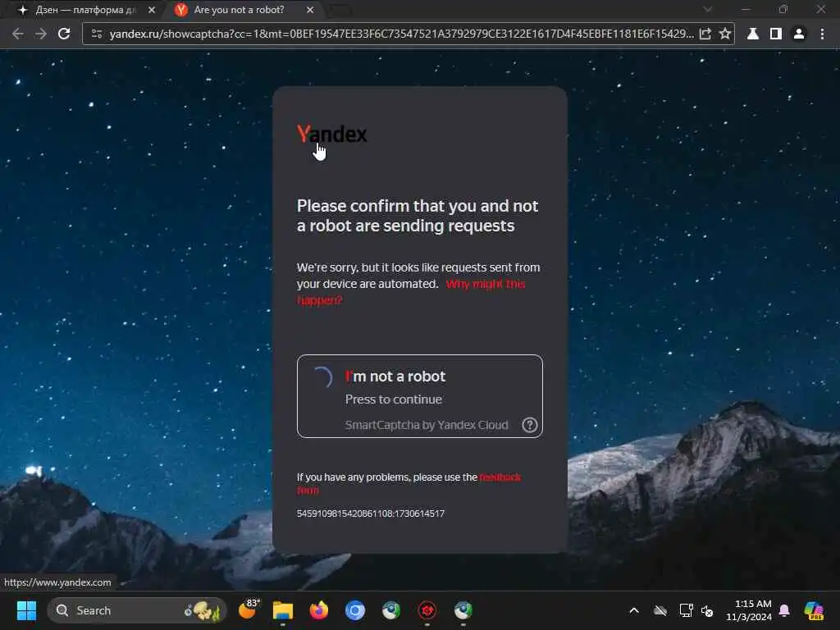
Task: Open the weather widget showing 83°
Action: [248, 609]
